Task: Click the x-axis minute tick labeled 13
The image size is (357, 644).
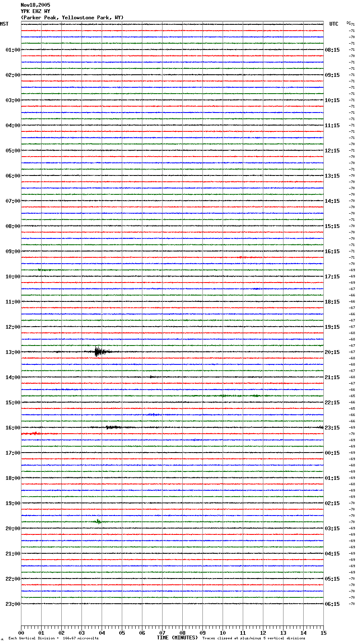Action: pos(283,633)
